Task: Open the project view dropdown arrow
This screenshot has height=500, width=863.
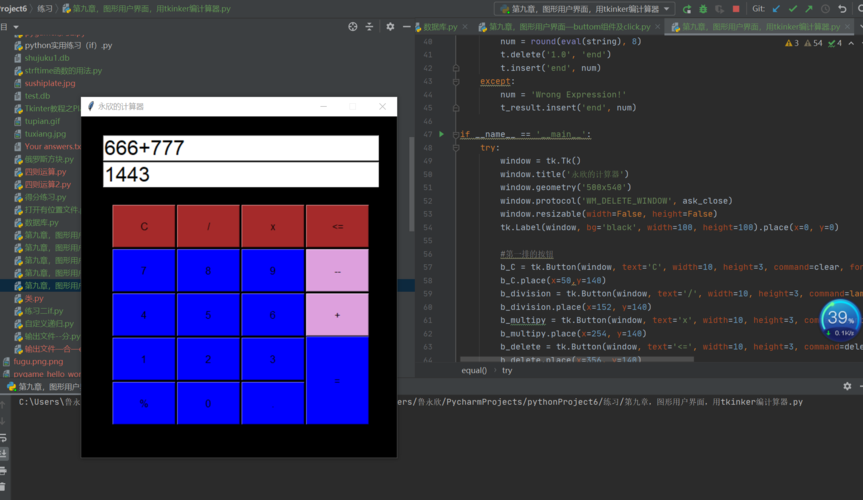Action: pyautogui.click(x=16, y=26)
